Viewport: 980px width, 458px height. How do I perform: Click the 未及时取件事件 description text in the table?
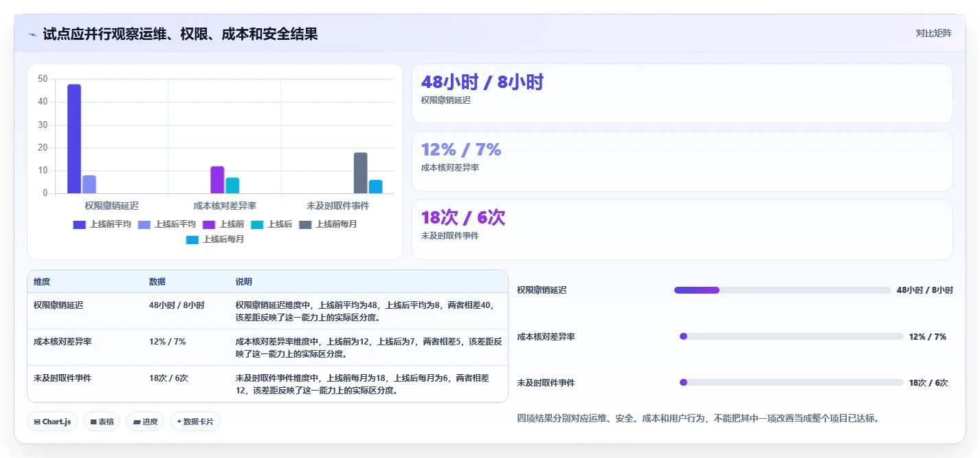pos(363,384)
